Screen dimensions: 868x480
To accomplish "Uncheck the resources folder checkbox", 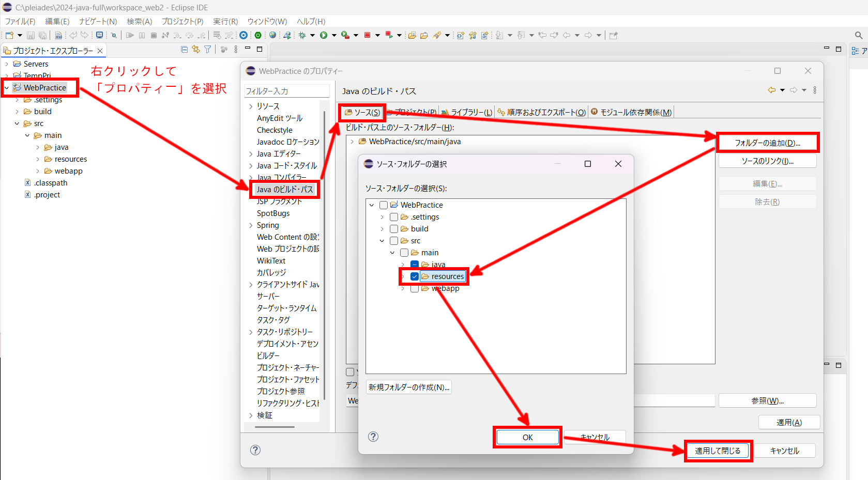I will coord(414,276).
